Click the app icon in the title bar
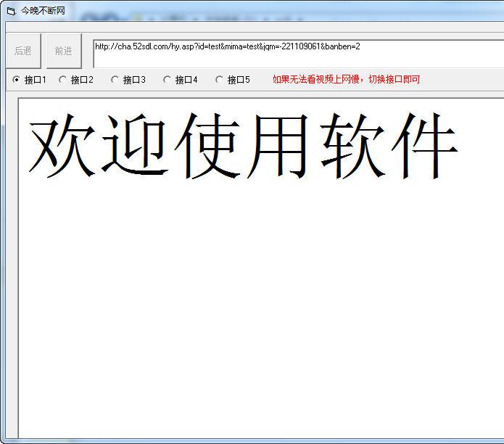The width and height of the screenshot is (504, 444). (10, 11)
